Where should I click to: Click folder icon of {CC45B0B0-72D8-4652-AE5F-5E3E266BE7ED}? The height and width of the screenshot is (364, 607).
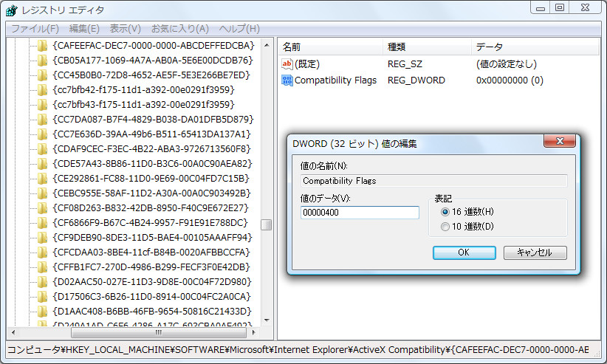[42, 75]
